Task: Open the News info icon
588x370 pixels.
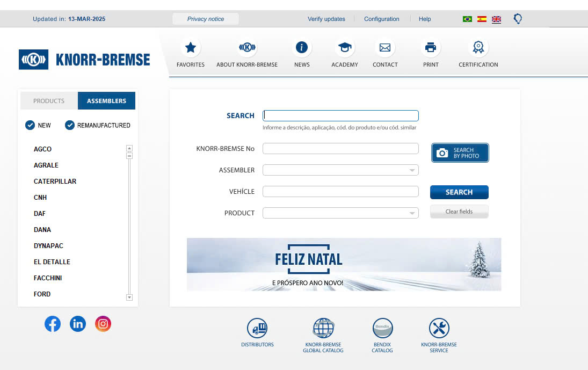Action: (302, 48)
